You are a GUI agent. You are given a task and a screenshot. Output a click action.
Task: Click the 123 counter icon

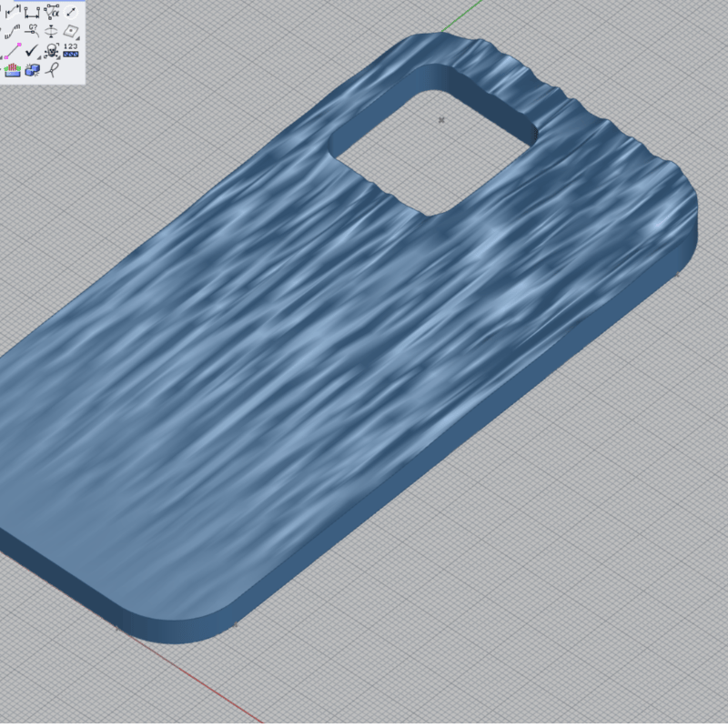coord(72,52)
